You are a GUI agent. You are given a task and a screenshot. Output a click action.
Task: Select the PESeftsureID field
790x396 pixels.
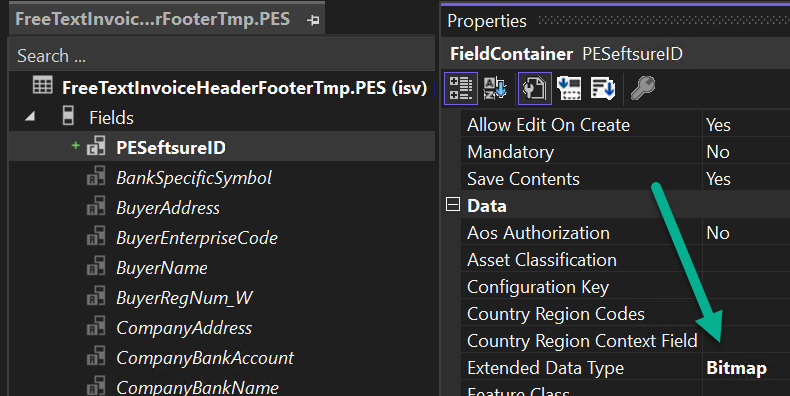click(171, 148)
